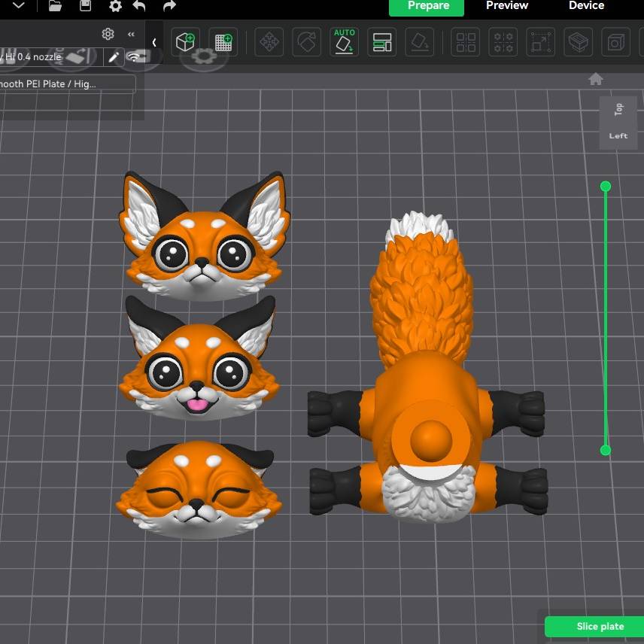The height and width of the screenshot is (644, 644).
Task: Collapse the left panel using the arrow handle
Action: (154, 42)
